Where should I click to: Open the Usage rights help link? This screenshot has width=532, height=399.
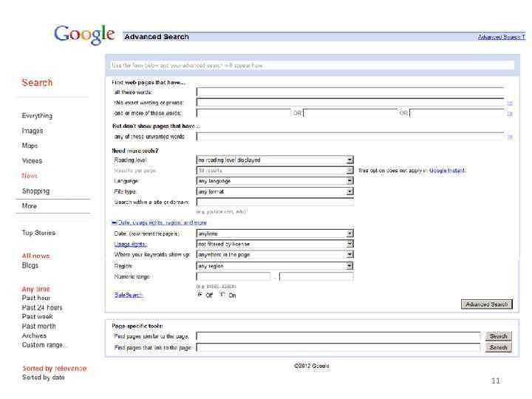(130, 244)
